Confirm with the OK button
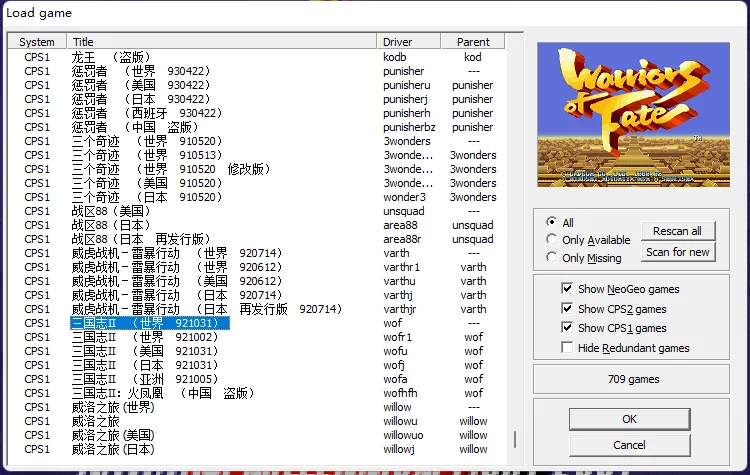This screenshot has height=475, width=750. [x=629, y=419]
